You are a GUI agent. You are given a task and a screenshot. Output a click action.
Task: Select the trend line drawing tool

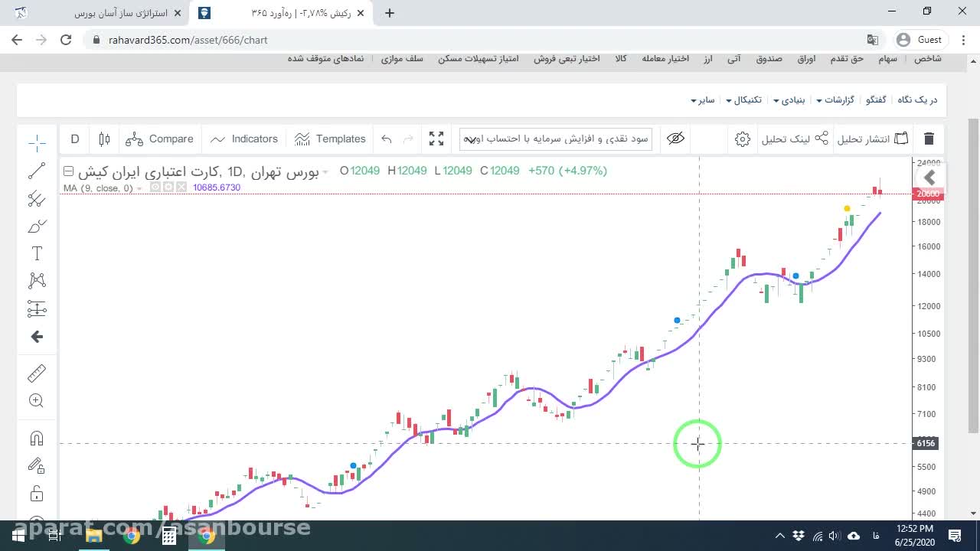[37, 171]
